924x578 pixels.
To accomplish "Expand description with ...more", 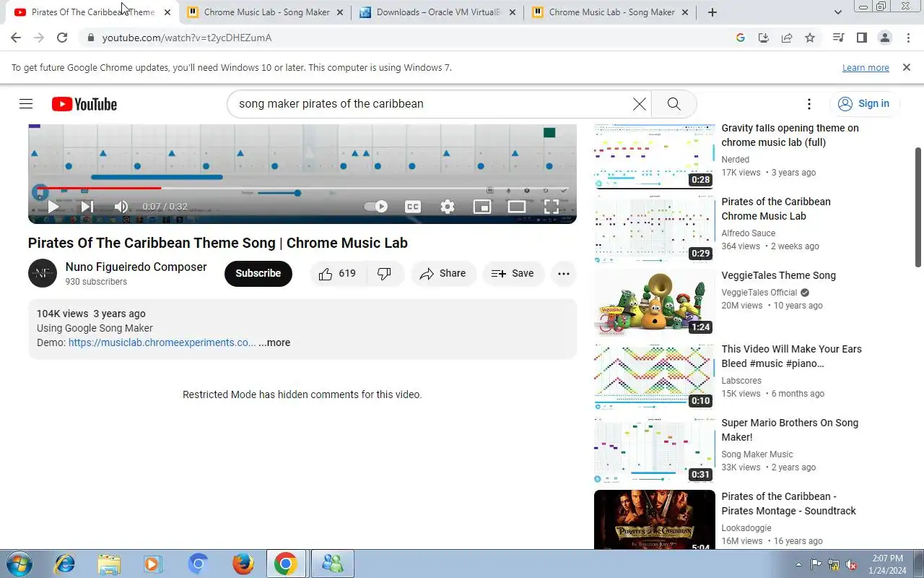I will click(274, 342).
